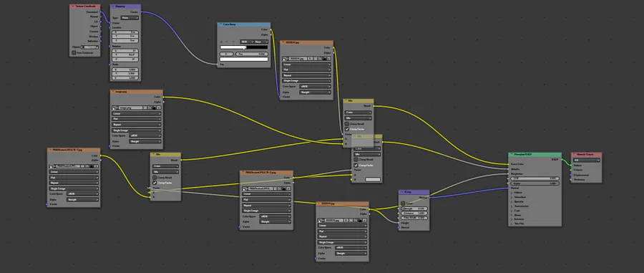Enable From Instancer checkbox in Texture Coordinate
This screenshot has width=644, height=273.
[x=74, y=52]
